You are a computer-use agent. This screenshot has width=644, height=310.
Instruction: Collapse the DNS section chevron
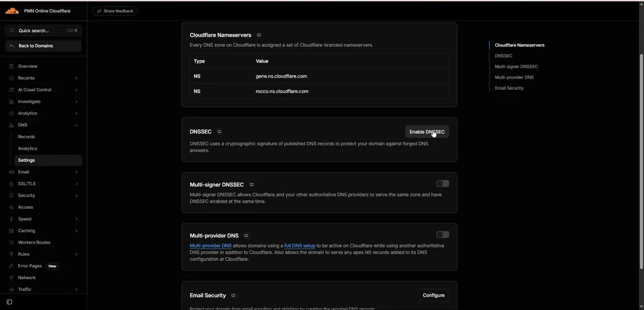76,125
